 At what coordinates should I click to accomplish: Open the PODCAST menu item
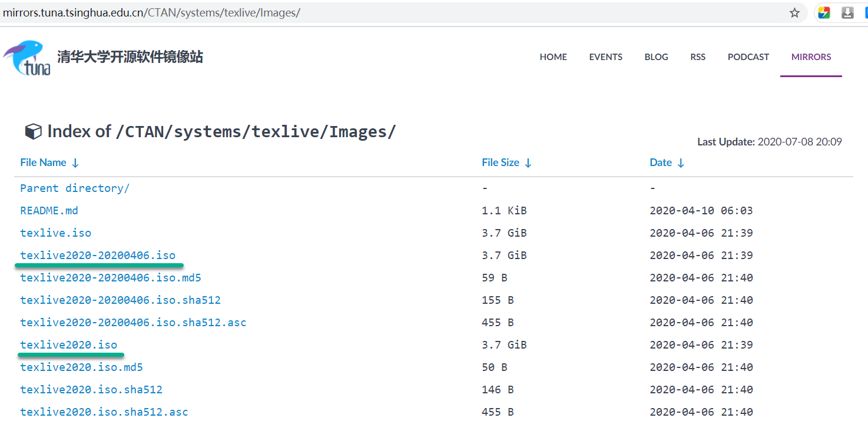click(x=748, y=57)
